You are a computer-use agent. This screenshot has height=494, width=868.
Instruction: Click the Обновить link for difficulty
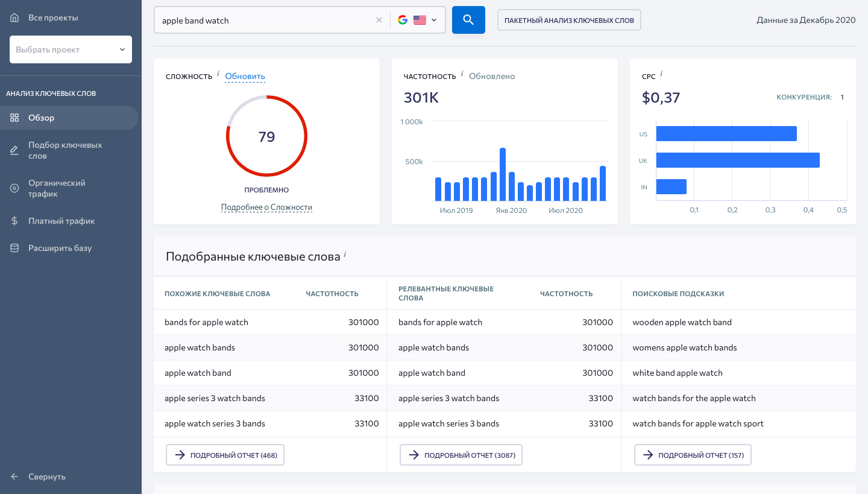pyautogui.click(x=245, y=76)
